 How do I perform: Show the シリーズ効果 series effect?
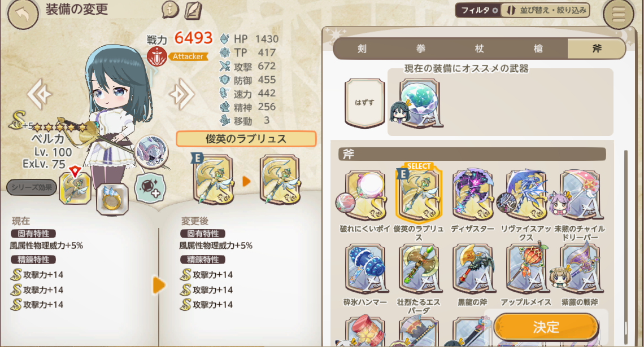coord(32,187)
